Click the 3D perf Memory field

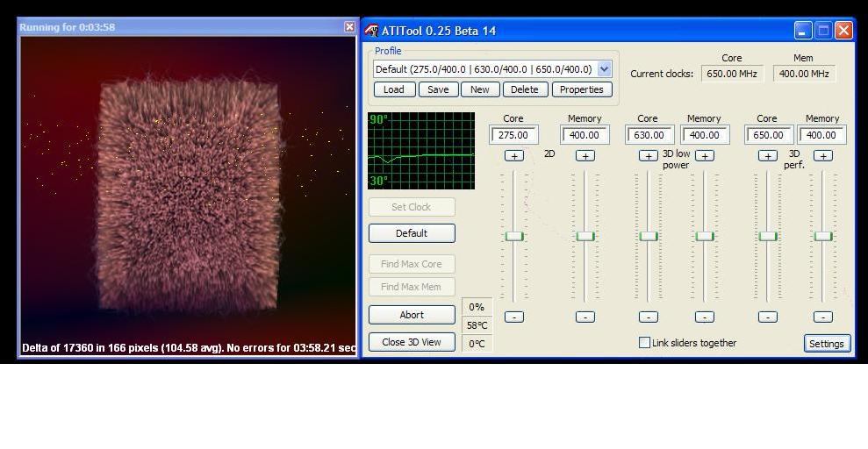point(821,135)
